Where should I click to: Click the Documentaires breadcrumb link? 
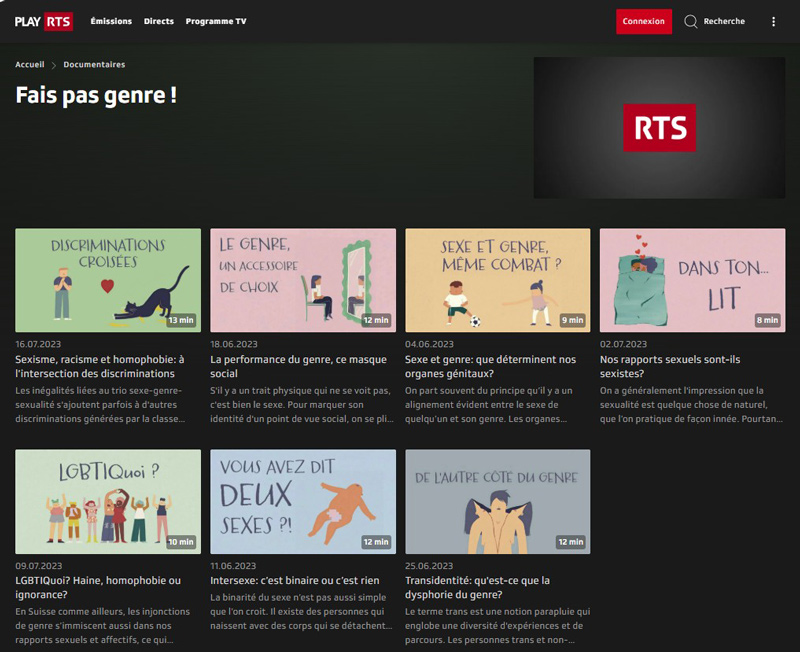[94, 65]
